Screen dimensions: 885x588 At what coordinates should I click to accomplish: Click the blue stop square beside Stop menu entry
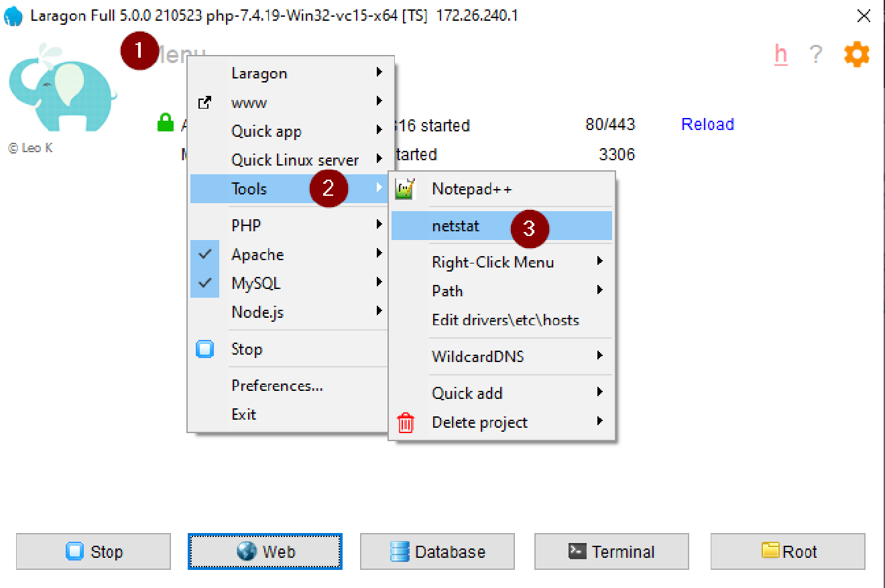coord(206,349)
